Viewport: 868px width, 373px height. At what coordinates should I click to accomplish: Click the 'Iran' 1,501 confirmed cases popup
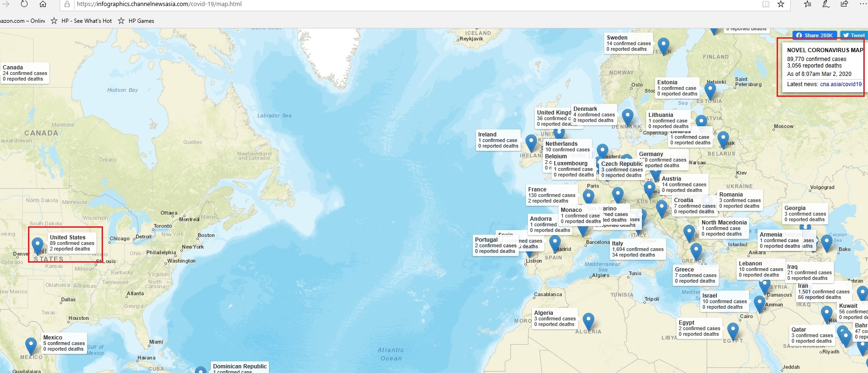(x=824, y=292)
